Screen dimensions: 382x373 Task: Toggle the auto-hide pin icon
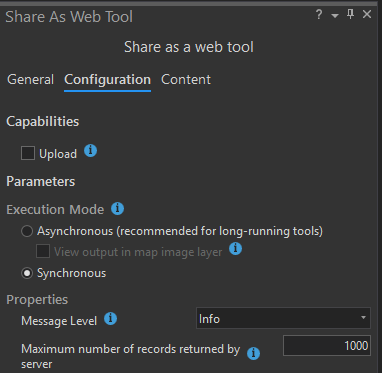point(350,14)
